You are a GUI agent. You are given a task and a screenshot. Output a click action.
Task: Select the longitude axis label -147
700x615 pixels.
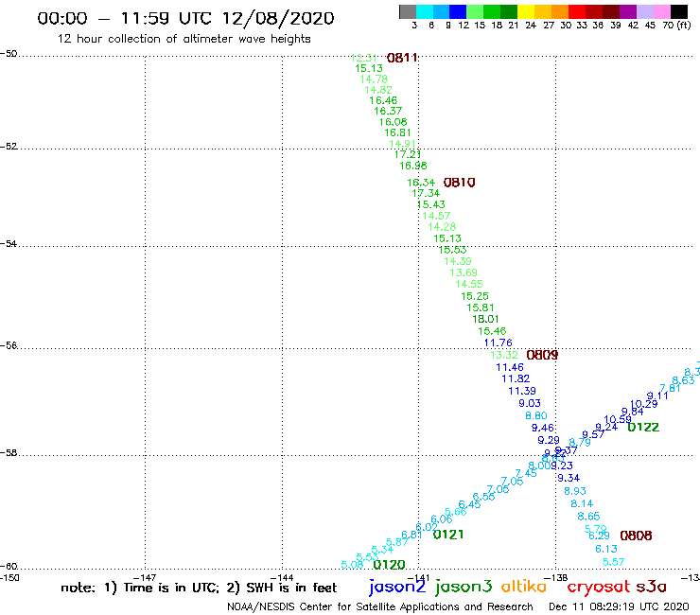pos(145,578)
